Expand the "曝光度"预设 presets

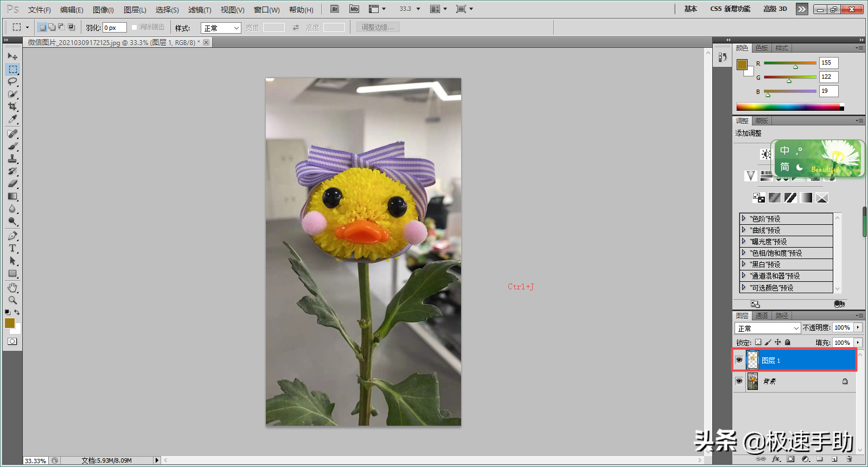(744, 241)
